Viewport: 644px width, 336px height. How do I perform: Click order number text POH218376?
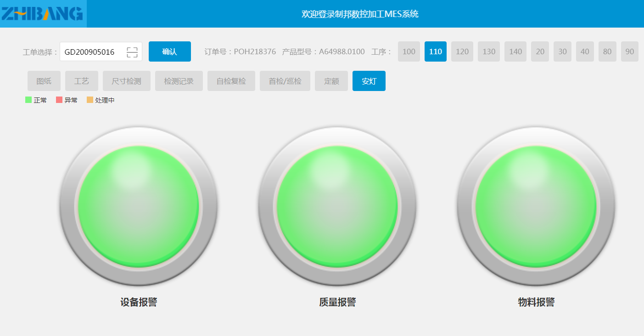click(255, 51)
